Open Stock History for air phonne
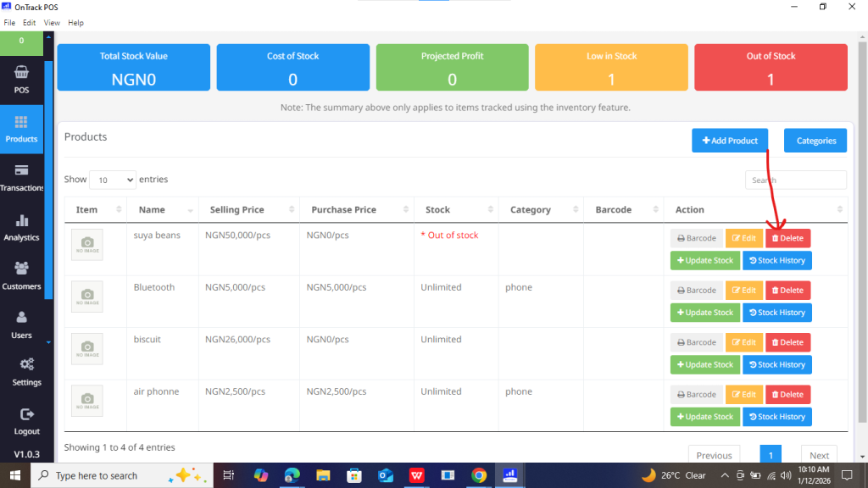Screen dimensions: 868x488 776,417
